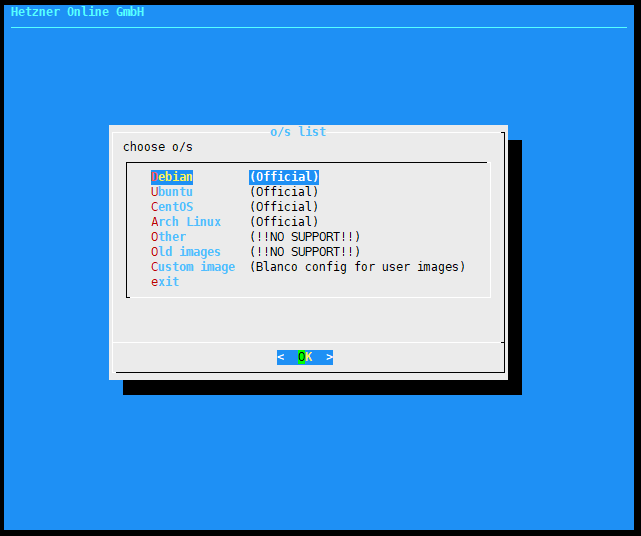
Task: Open the Old images category
Action: (x=186, y=252)
